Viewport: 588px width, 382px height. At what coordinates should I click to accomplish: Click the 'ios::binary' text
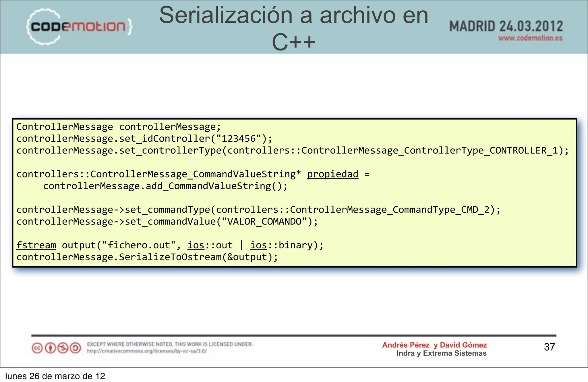(x=281, y=245)
